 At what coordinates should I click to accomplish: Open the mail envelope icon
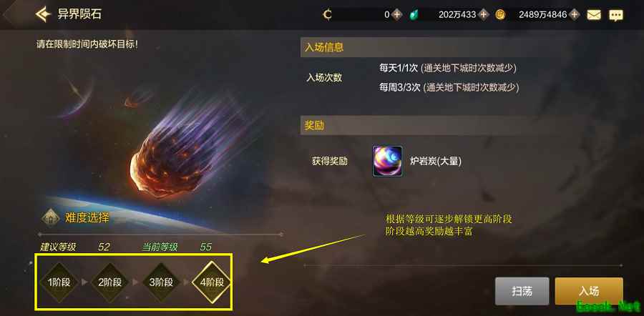594,15
